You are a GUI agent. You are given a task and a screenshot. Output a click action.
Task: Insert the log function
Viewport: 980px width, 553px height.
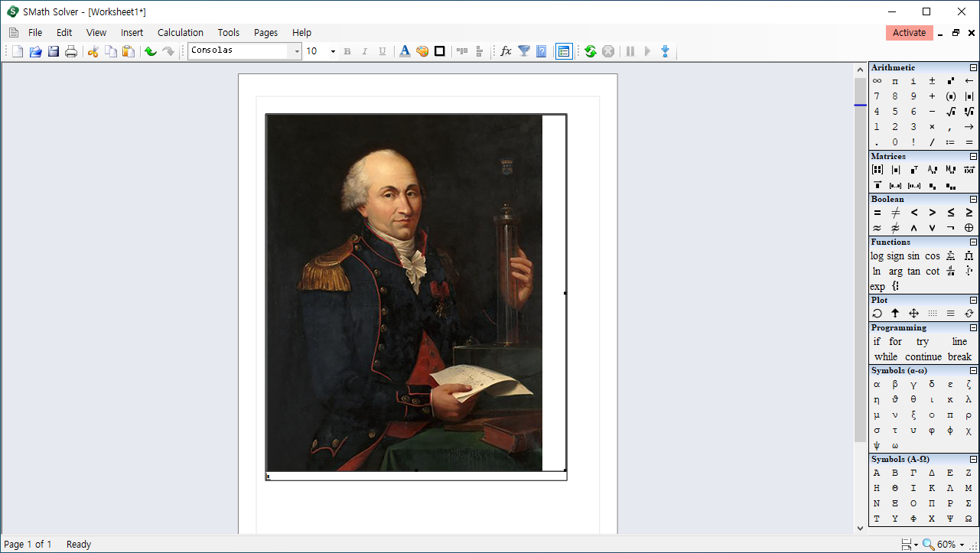[x=877, y=256]
